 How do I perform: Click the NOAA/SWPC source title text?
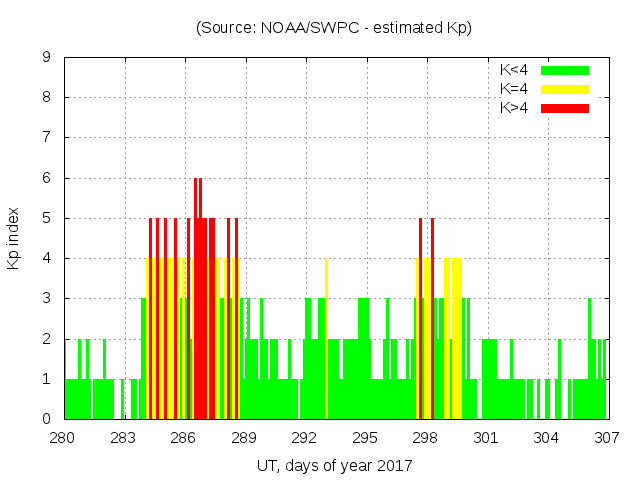tap(334, 28)
